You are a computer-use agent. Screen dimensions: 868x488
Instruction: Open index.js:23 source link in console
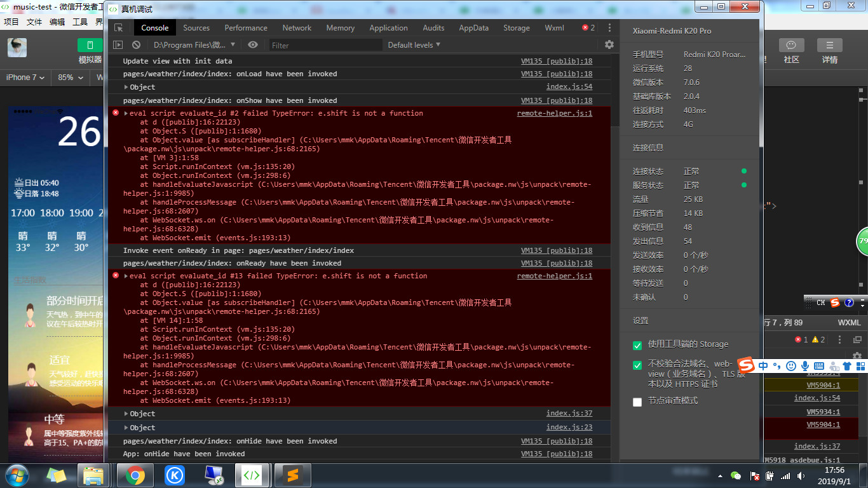tap(569, 428)
